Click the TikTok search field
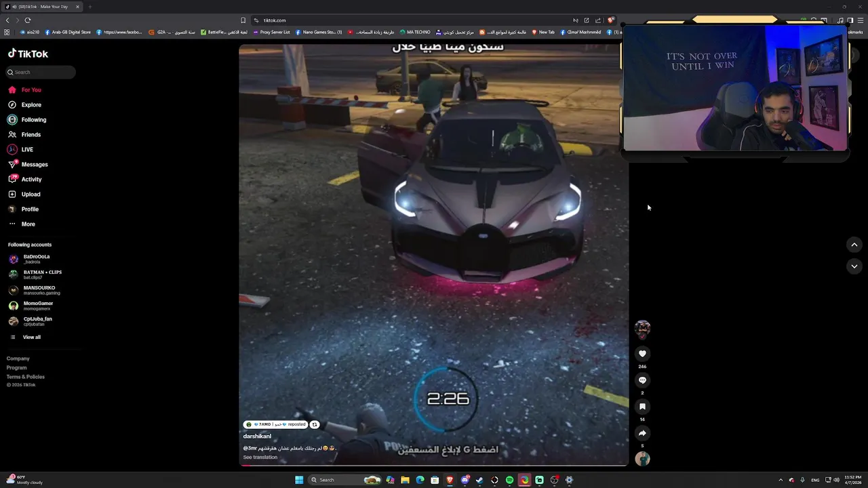The image size is (868, 488). (41, 72)
